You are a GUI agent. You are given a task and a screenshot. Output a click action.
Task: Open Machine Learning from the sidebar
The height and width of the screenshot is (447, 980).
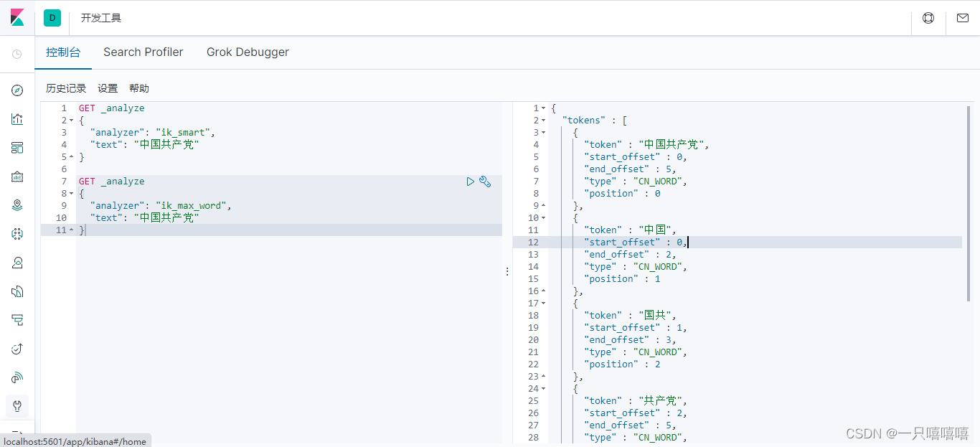tap(17, 234)
